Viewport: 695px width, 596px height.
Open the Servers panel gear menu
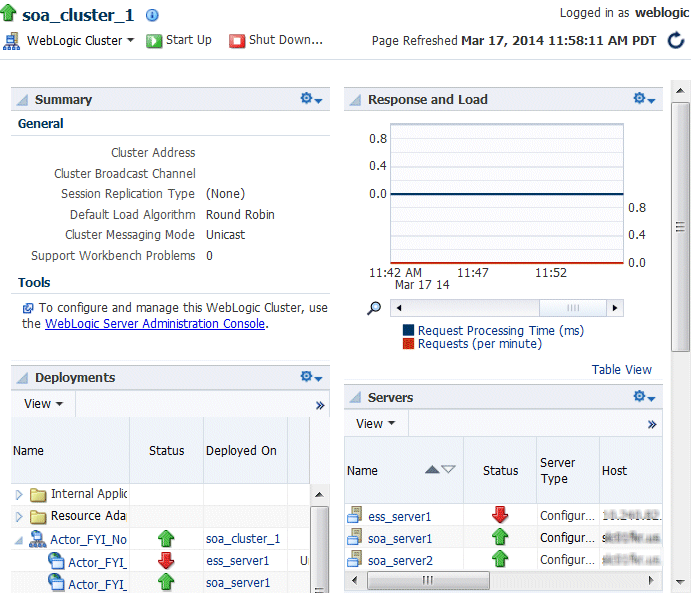[644, 397]
